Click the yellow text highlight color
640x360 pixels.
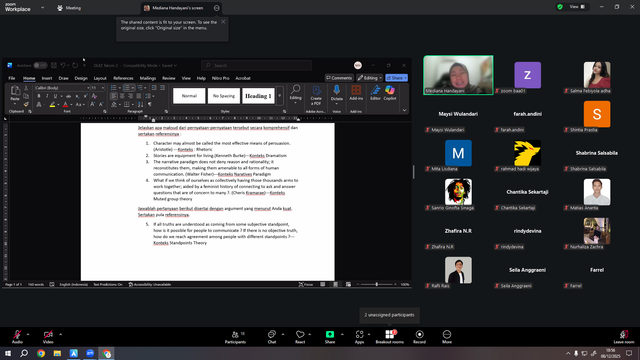coord(52,105)
